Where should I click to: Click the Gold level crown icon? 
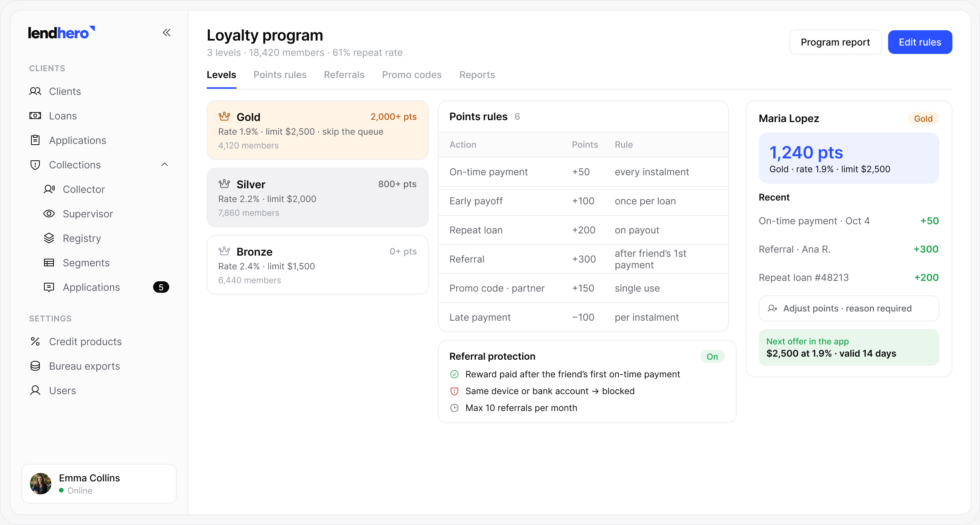click(x=224, y=116)
